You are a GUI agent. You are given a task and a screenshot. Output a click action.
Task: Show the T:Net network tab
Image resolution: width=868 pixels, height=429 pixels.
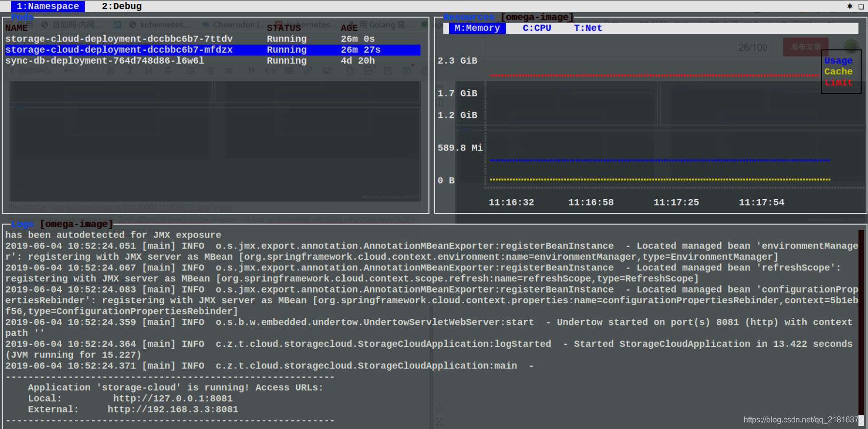click(587, 28)
